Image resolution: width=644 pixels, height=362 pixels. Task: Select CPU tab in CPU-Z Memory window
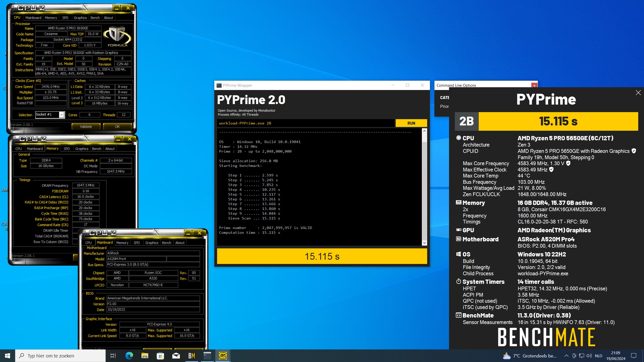19,149
